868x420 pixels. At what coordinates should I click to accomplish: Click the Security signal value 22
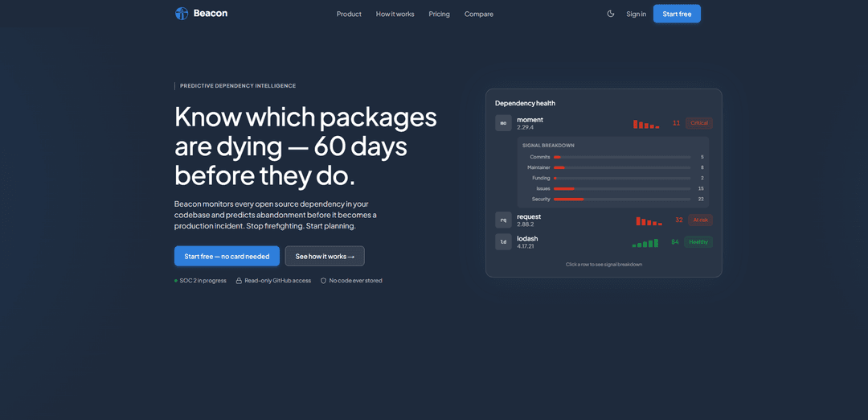[x=701, y=200]
